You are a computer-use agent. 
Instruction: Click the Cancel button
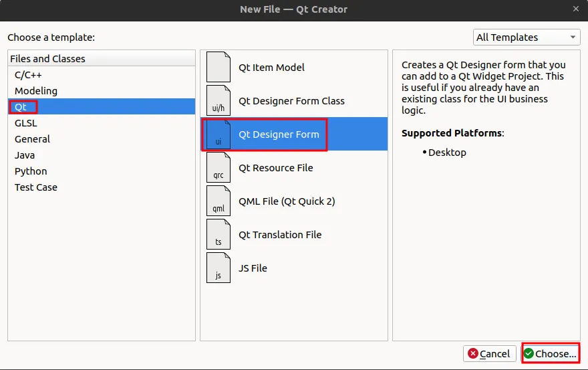489,353
